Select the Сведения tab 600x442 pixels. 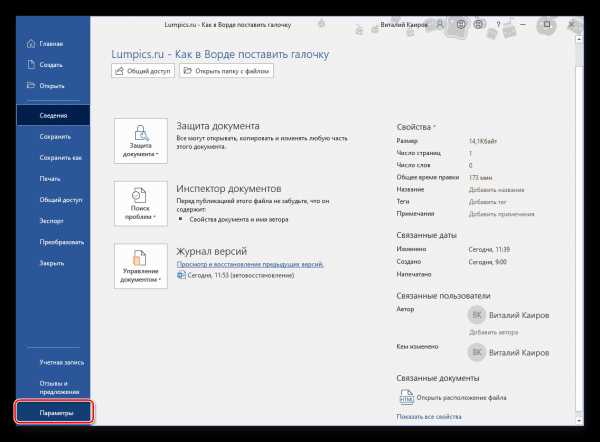[53, 115]
